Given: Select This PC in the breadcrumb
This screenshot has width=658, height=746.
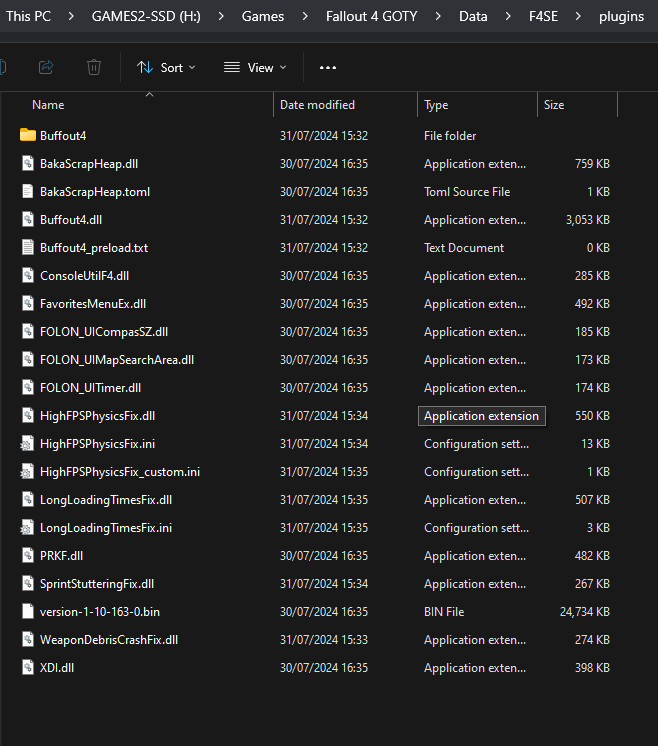Looking at the screenshot, I should click(x=29, y=16).
